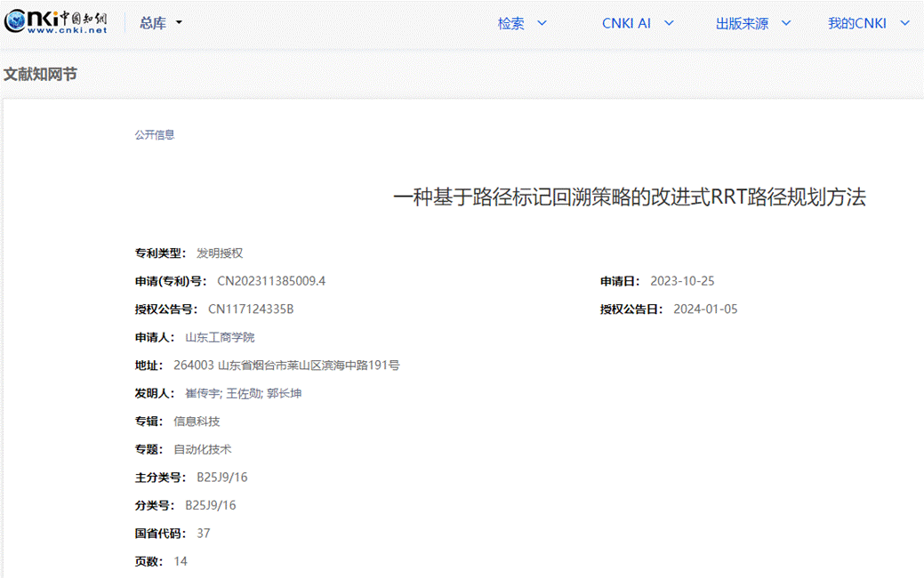
Task: Click main classification B25J9/16 value
Action: (221, 478)
